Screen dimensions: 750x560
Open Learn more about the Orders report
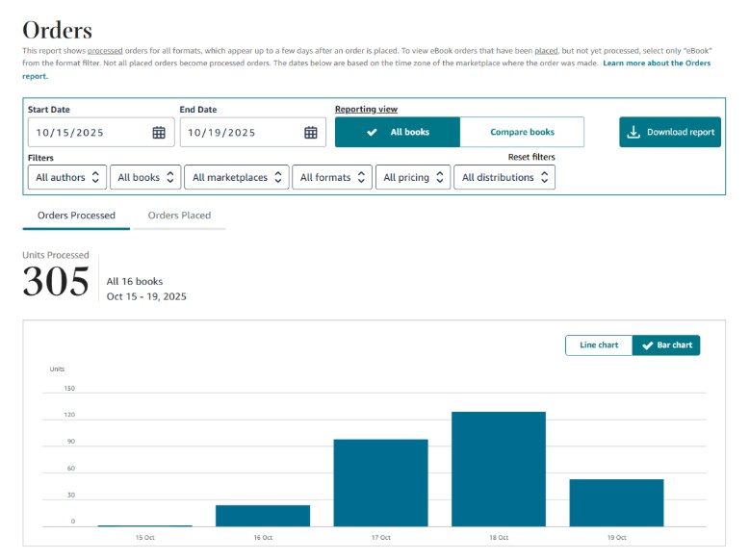click(x=656, y=64)
